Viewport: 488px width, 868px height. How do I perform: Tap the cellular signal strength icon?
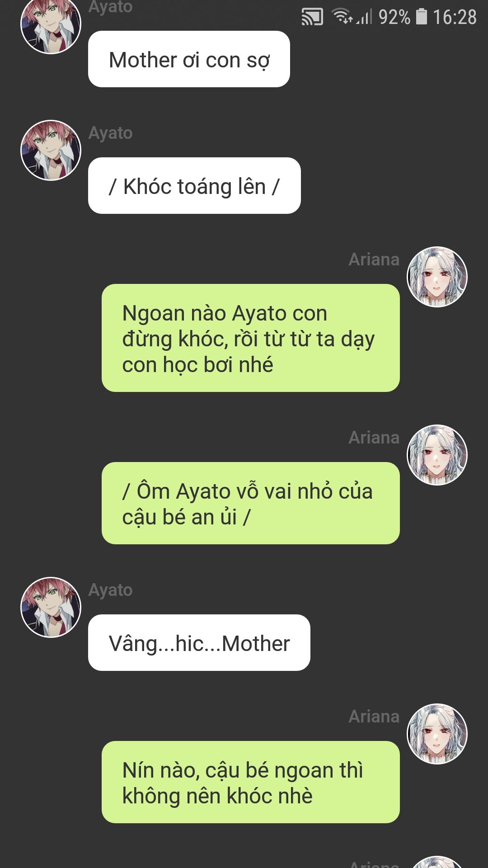pos(364,17)
